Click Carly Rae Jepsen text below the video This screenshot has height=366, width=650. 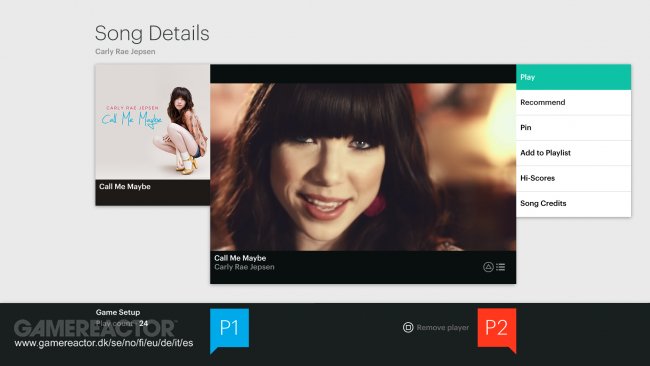pos(244,267)
